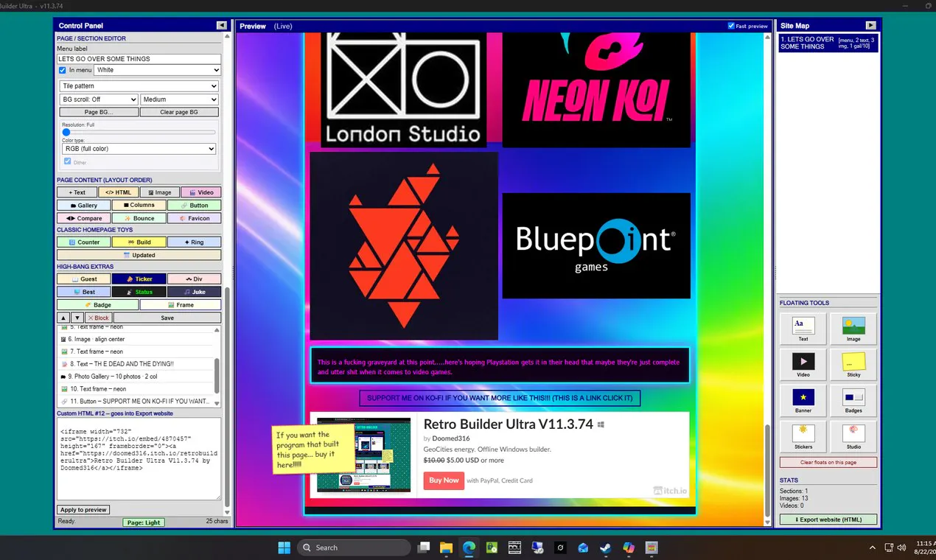Open the BG scroll dropdown
Image resolution: width=936 pixels, height=560 pixels.
(99, 99)
